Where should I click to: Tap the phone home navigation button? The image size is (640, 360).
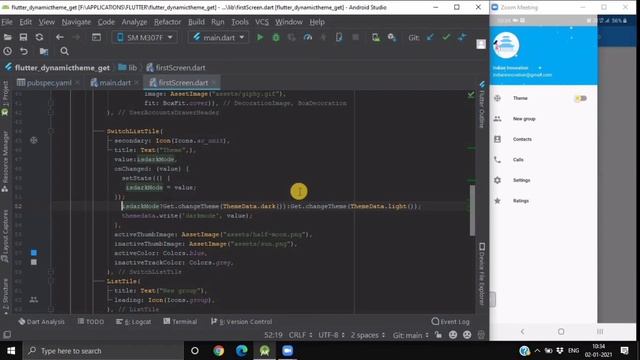click(561, 331)
